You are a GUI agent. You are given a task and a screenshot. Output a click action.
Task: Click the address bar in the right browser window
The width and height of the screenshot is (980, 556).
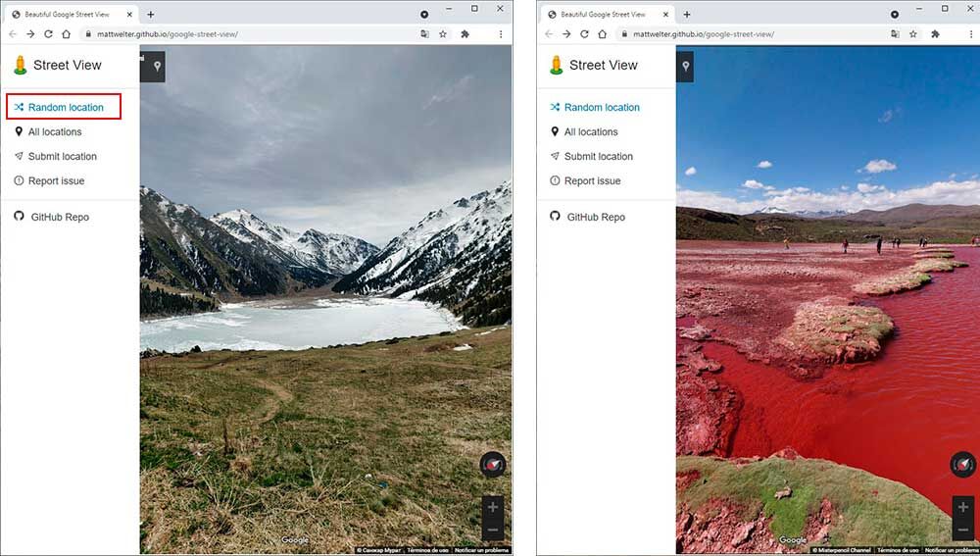pyautogui.click(x=745, y=33)
